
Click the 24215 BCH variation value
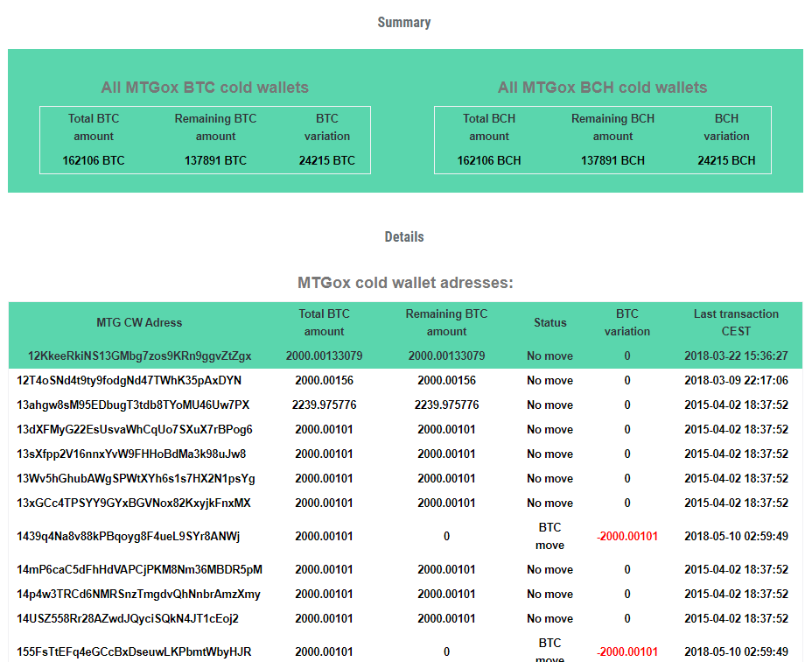click(x=726, y=161)
